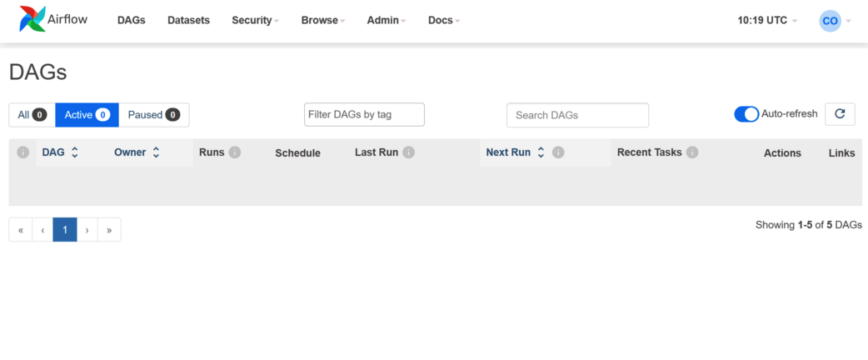This screenshot has width=868, height=360.
Task: Go to the Datasets menu item
Action: [189, 21]
